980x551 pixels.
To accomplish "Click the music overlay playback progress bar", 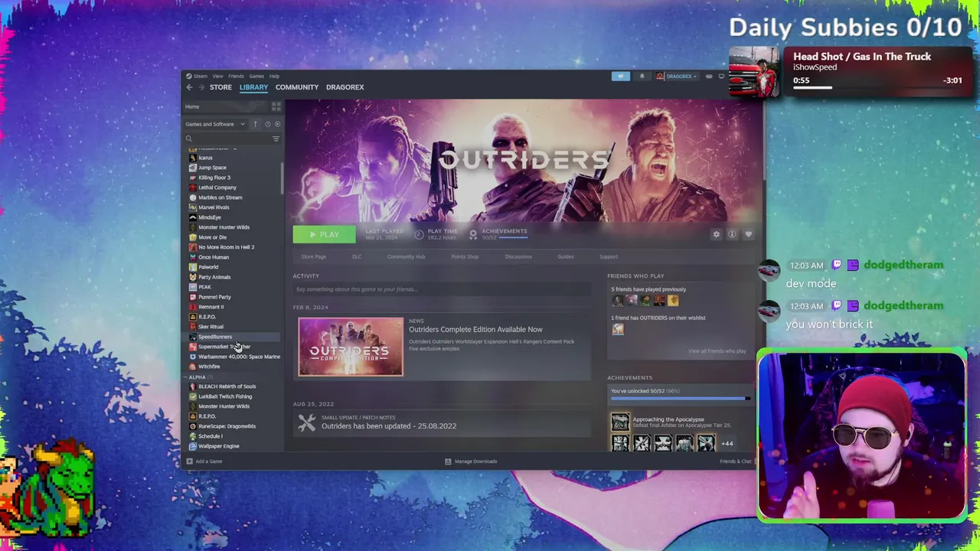I will pos(877,87).
